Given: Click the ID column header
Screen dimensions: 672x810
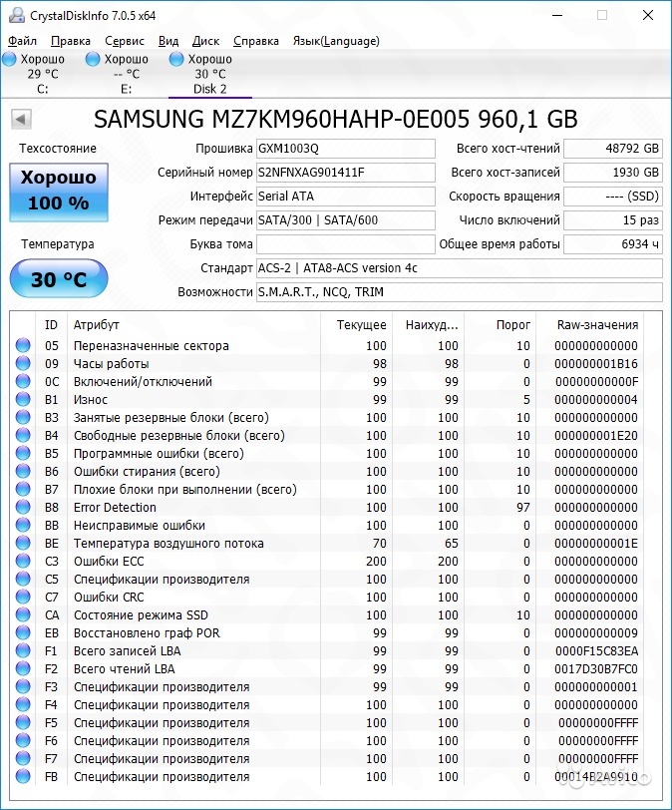Looking at the screenshot, I should 51,325.
